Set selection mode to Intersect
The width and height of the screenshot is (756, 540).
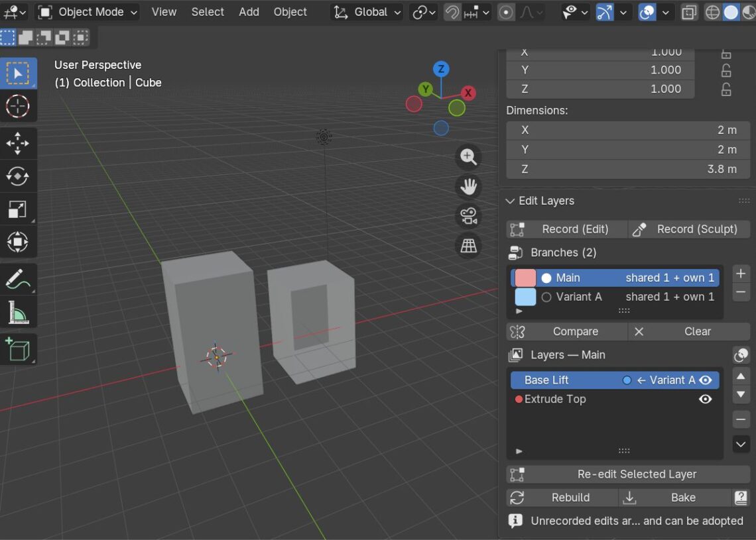coord(80,37)
